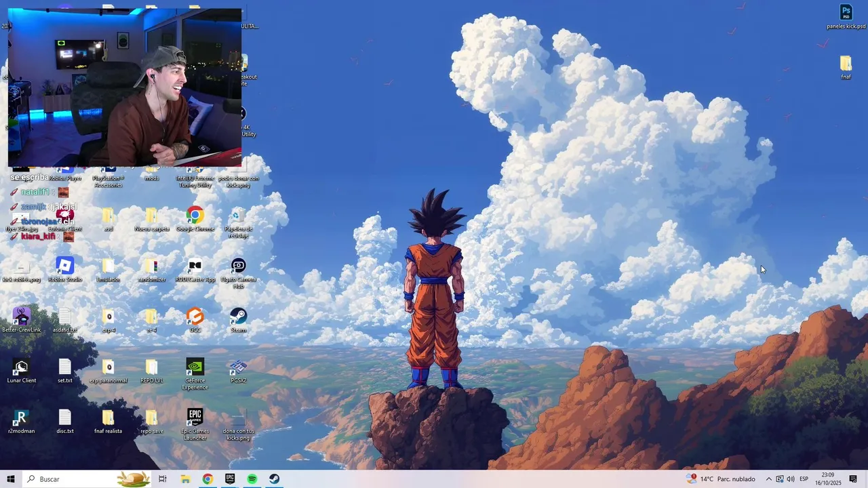Open the volume control tray icon
The height and width of the screenshot is (488, 868).
pyautogui.click(x=791, y=479)
